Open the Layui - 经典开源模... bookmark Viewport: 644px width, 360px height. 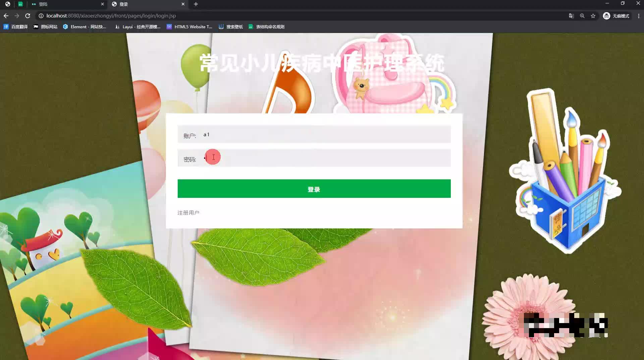[x=138, y=27]
